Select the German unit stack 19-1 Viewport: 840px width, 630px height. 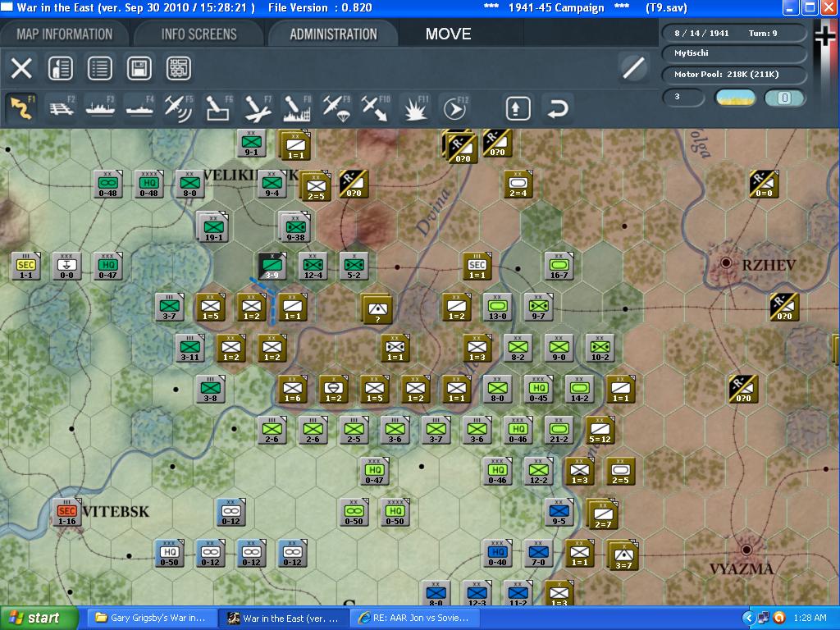pyautogui.click(x=213, y=227)
